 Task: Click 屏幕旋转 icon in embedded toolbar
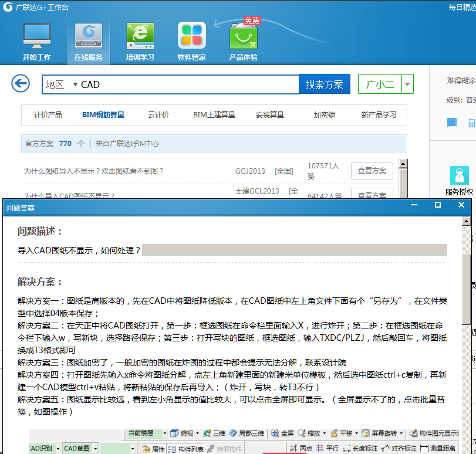366,433
